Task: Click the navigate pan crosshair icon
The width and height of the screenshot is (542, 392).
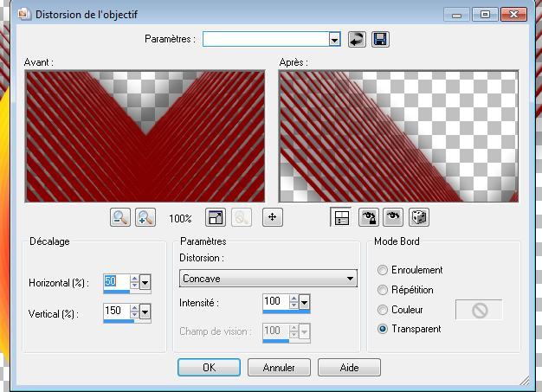Action: (273, 217)
